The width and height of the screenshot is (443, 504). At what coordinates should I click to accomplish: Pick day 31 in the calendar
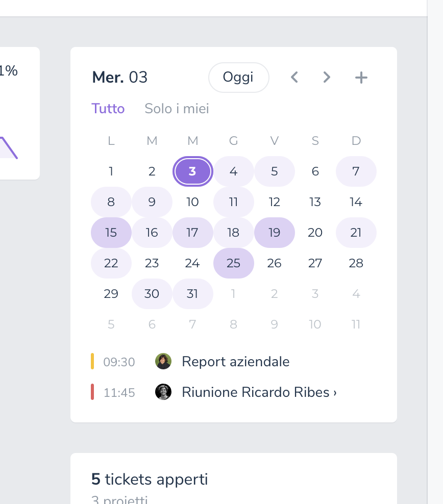click(192, 294)
